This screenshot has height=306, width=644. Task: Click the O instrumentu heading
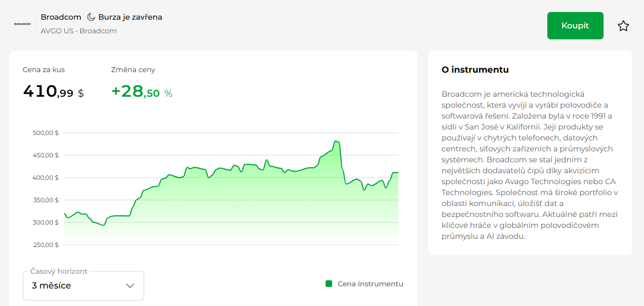point(475,70)
